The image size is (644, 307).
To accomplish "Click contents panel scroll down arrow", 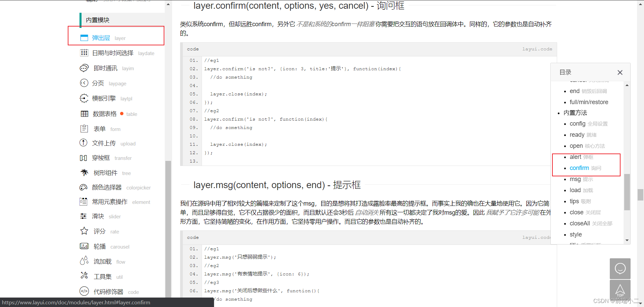I will (627, 240).
